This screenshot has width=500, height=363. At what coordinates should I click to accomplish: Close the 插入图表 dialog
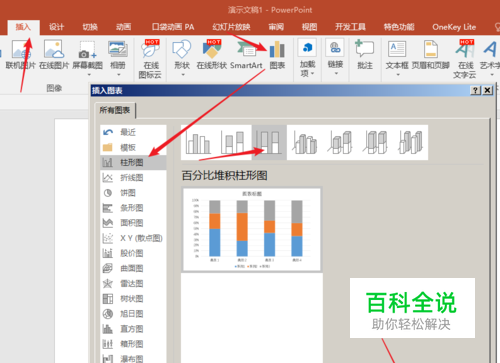[487, 90]
